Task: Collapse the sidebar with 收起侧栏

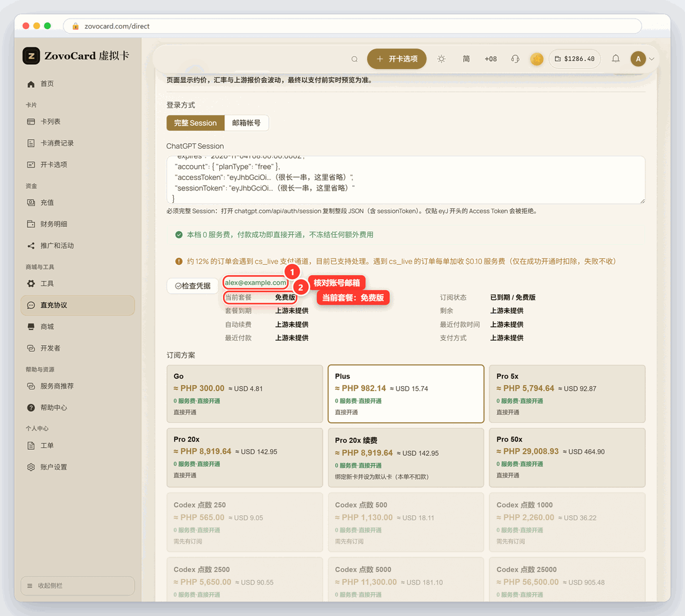Action: 77,585
